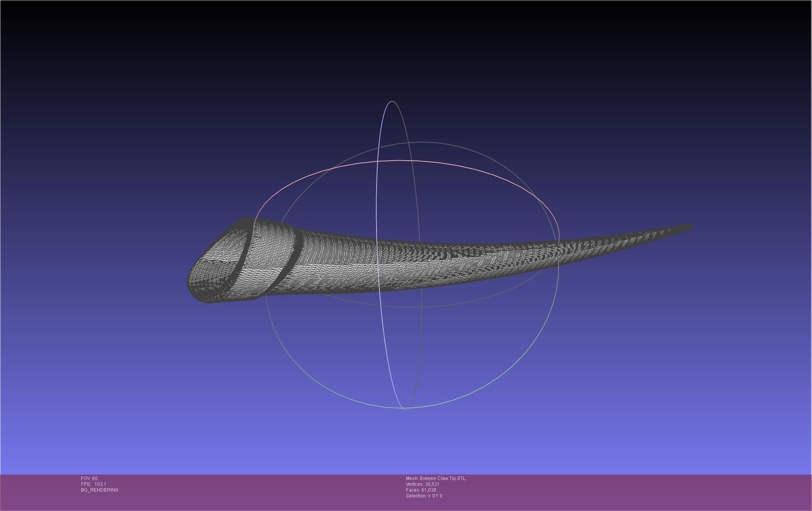Click the Vertices: 30,521 count

pos(422,484)
